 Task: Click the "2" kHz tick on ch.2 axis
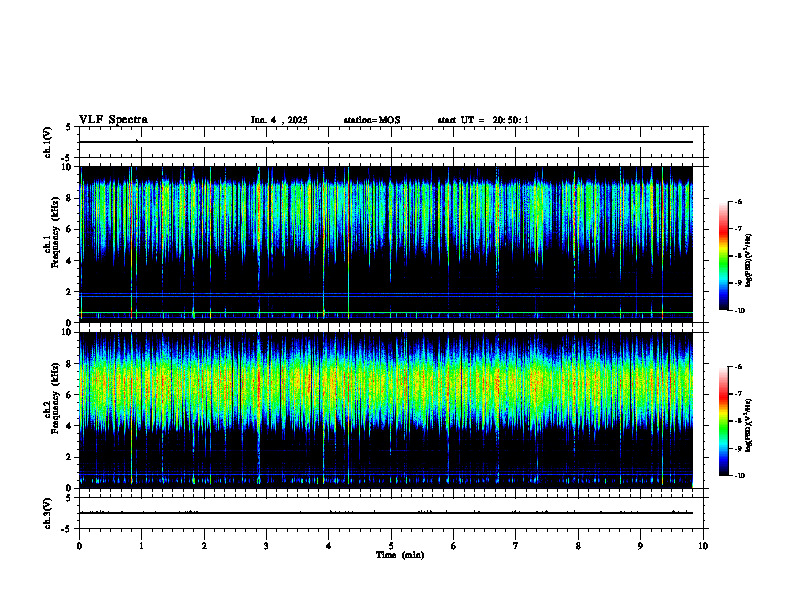(x=70, y=457)
